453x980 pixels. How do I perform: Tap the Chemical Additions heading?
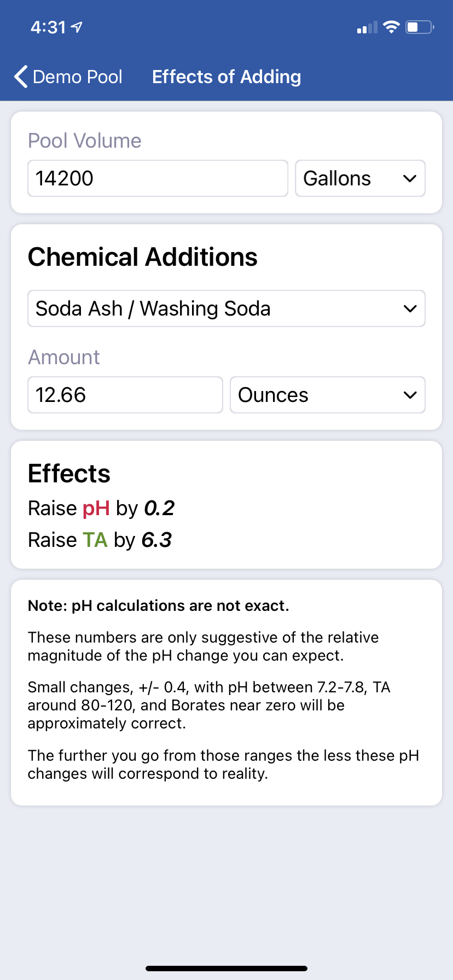pos(143,257)
